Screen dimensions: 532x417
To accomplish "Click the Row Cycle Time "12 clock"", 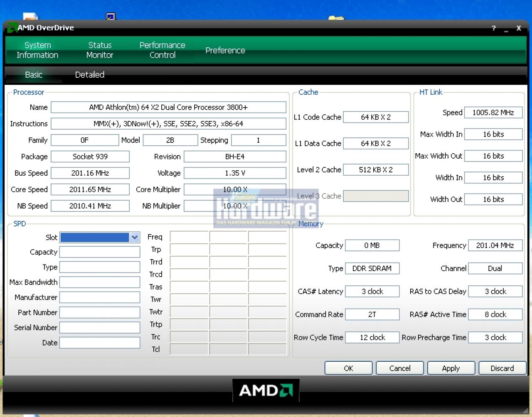I will pyautogui.click(x=372, y=338).
